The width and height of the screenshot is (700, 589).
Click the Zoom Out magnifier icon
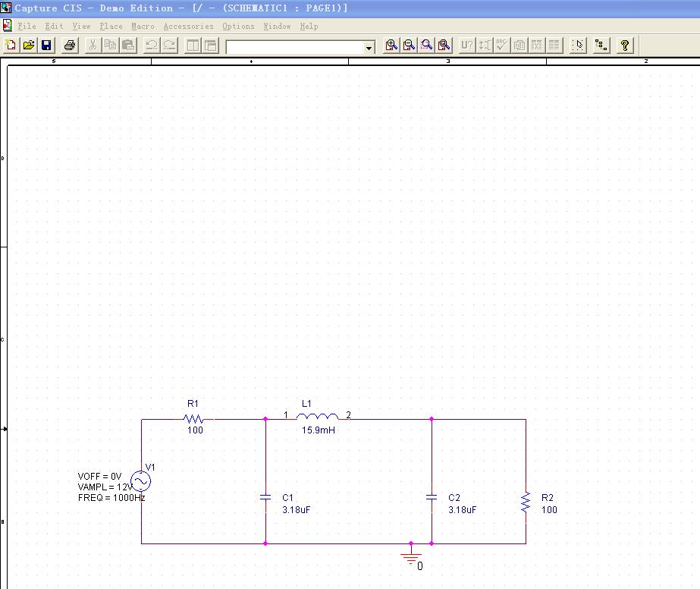click(x=409, y=45)
